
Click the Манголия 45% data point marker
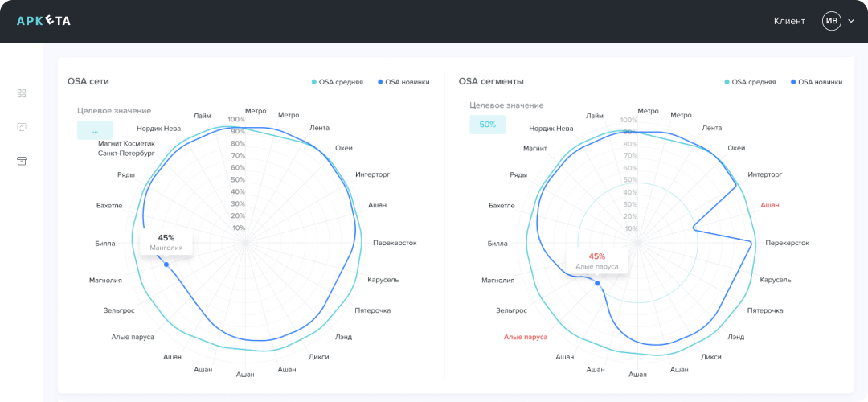(x=166, y=265)
